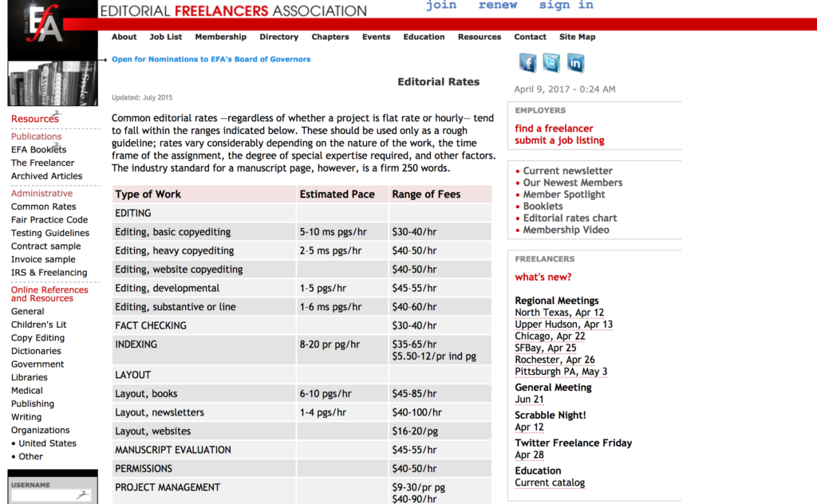Open Copy Editing references
Screen dimensions: 817x504
tap(37, 338)
